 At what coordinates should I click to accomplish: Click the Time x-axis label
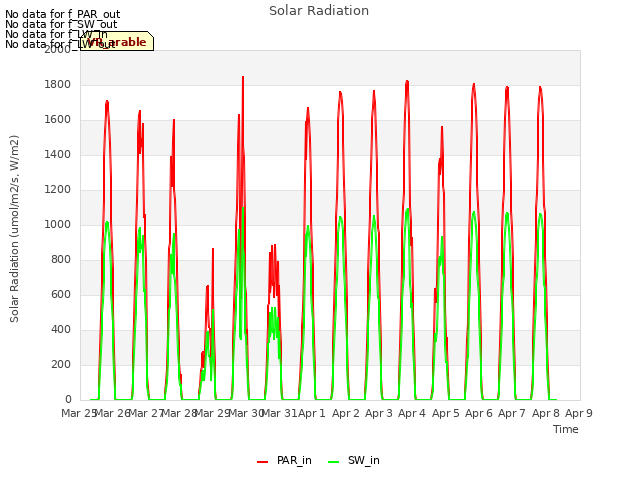click(566, 429)
